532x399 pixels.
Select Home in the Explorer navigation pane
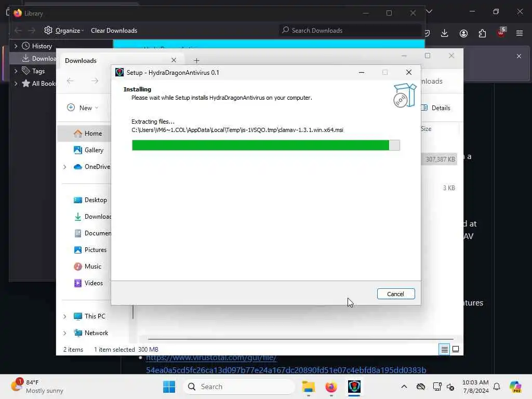[87, 134]
